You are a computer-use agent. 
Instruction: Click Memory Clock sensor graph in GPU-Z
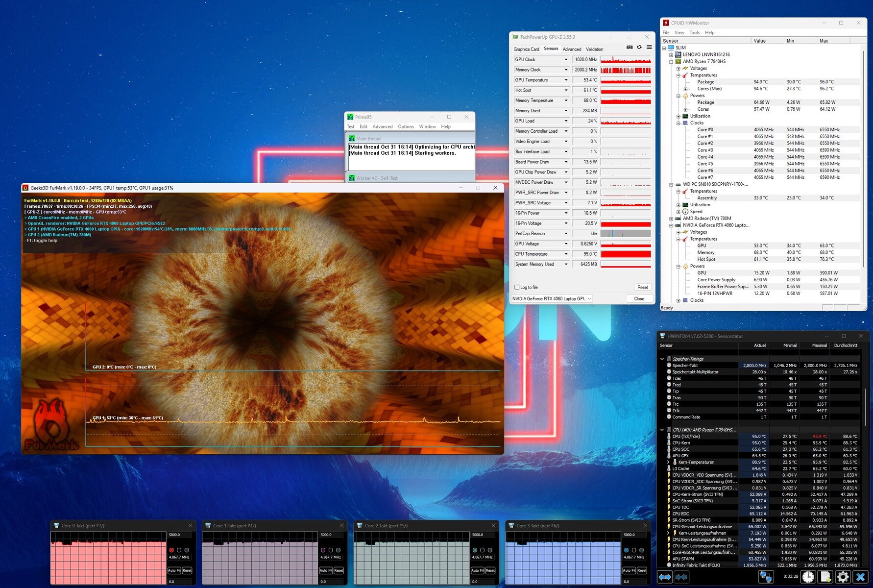626,70
